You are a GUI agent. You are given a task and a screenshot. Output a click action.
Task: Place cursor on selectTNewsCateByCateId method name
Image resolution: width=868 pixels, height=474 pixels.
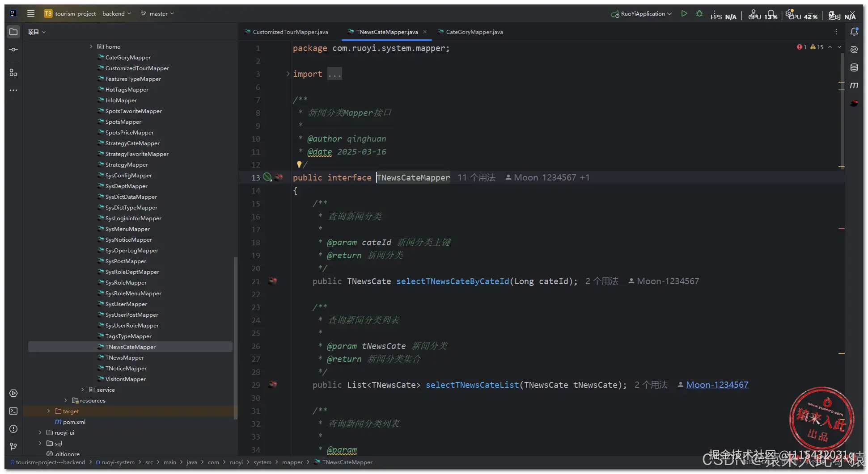pos(453,281)
